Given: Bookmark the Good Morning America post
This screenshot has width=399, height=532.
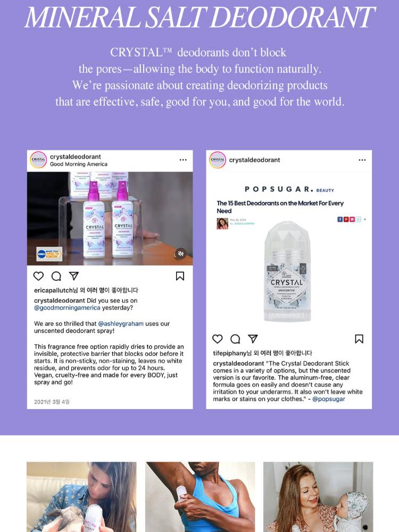Looking at the screenshot, I should pyautogui.click(x=180, y=276).
